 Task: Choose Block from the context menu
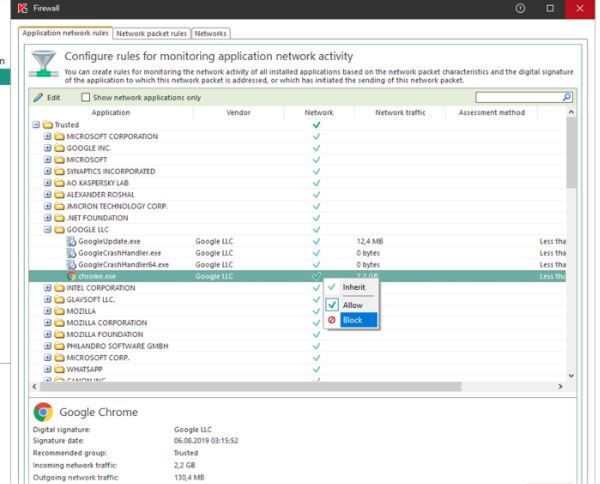click(x=352, y=320)
